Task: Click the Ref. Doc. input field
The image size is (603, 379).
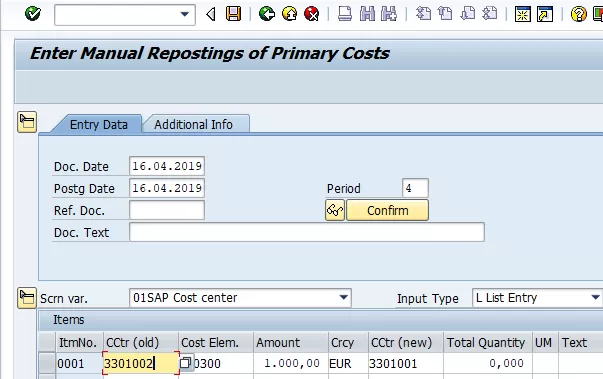Action: click(x=167, y=210)
